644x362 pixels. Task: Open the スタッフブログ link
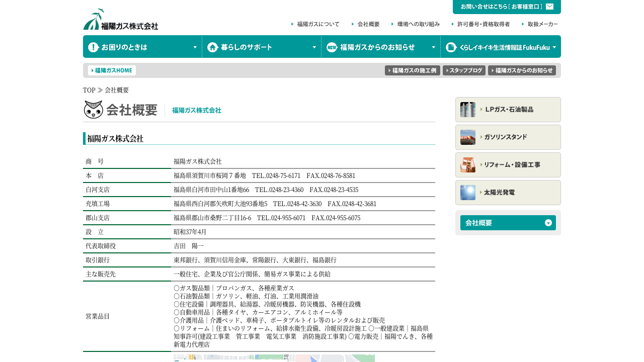click(x=464, y=70)
